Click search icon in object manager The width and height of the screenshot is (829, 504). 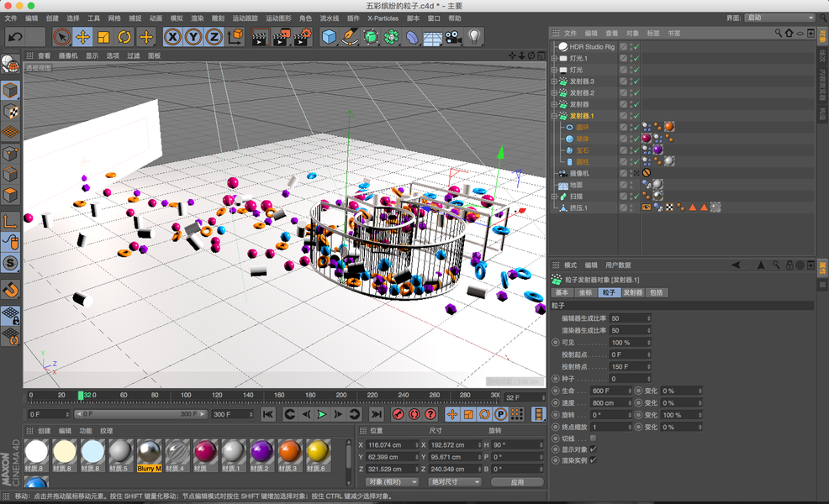coord(779,33)
